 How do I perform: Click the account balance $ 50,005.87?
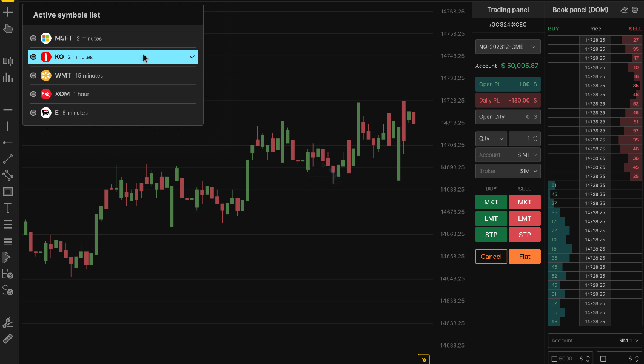(520, 66)
